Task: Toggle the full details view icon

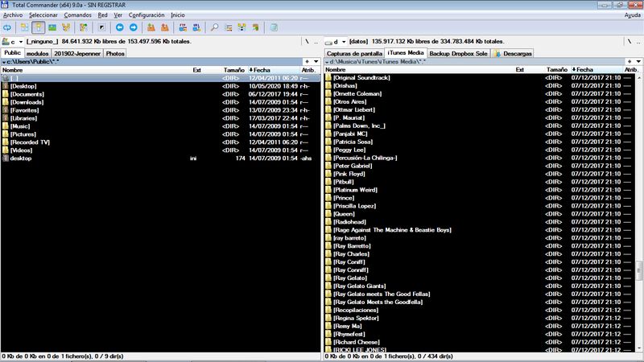Action: tap(38, 27)
